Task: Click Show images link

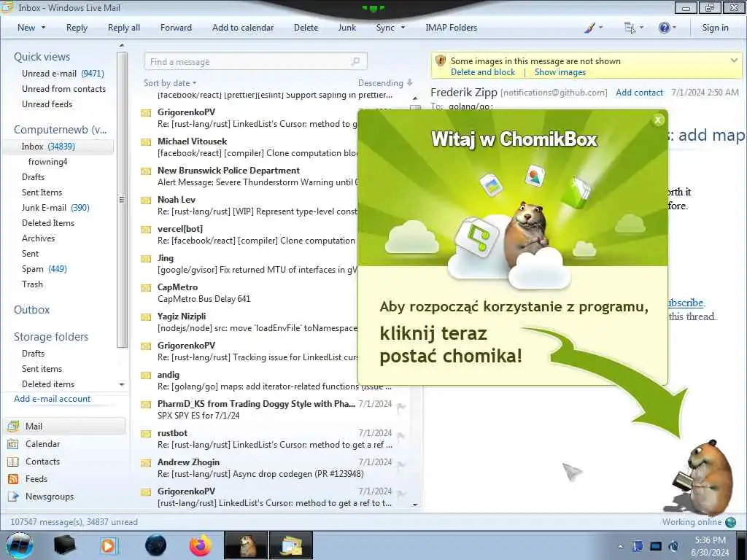Action: click(x=560, y=72)
